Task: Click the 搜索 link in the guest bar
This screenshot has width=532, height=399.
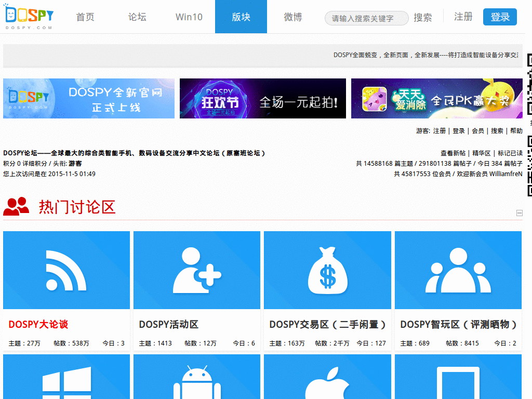Action: [497, 130]
